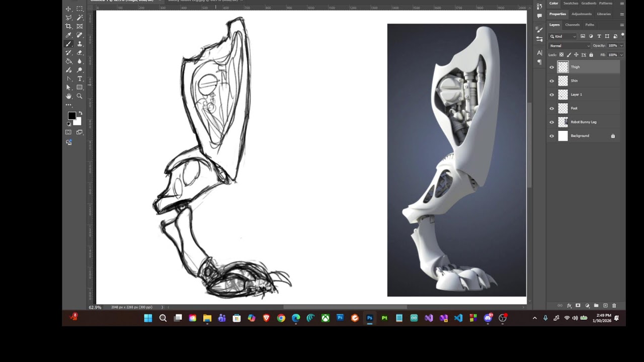This screenshot has width=644, height=362.
Task: Switch to the Libraries tab
Action: pos(604,14)
